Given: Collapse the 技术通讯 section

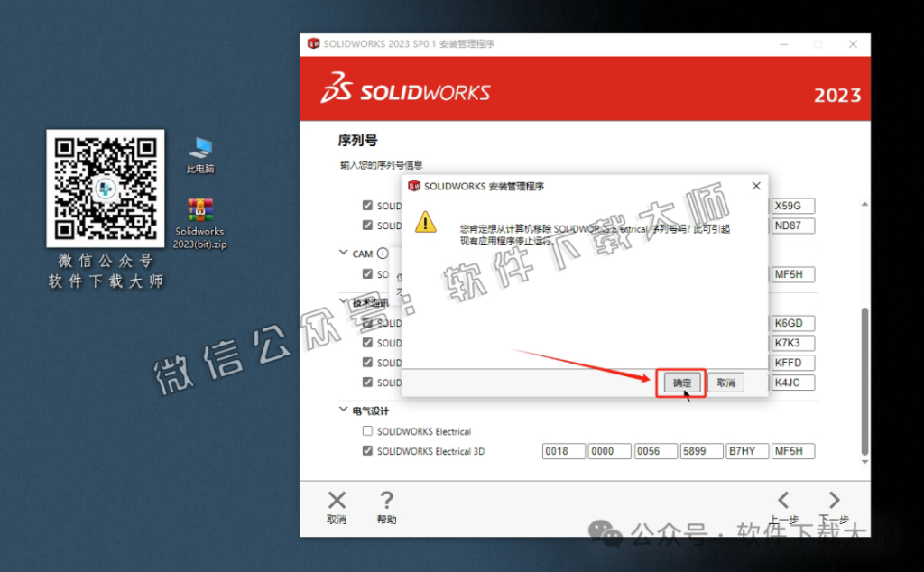Looking at the screenshot, I should [x=344, y=301].
